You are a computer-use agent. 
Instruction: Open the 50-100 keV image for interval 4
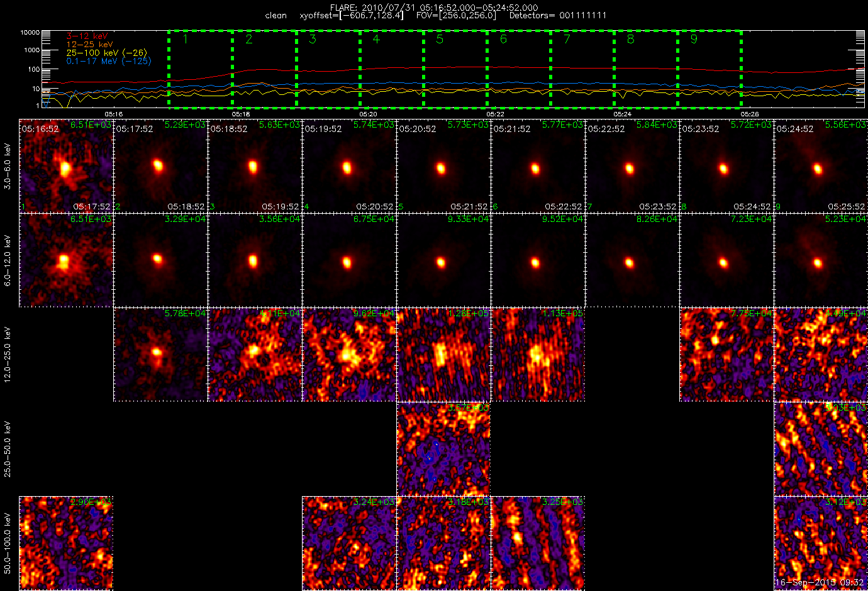349,543
